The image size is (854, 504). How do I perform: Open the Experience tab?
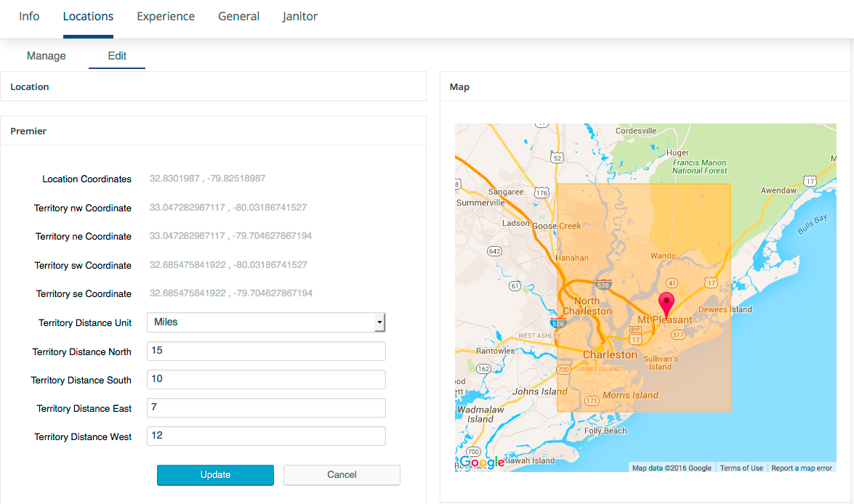(x=166, y=17)
